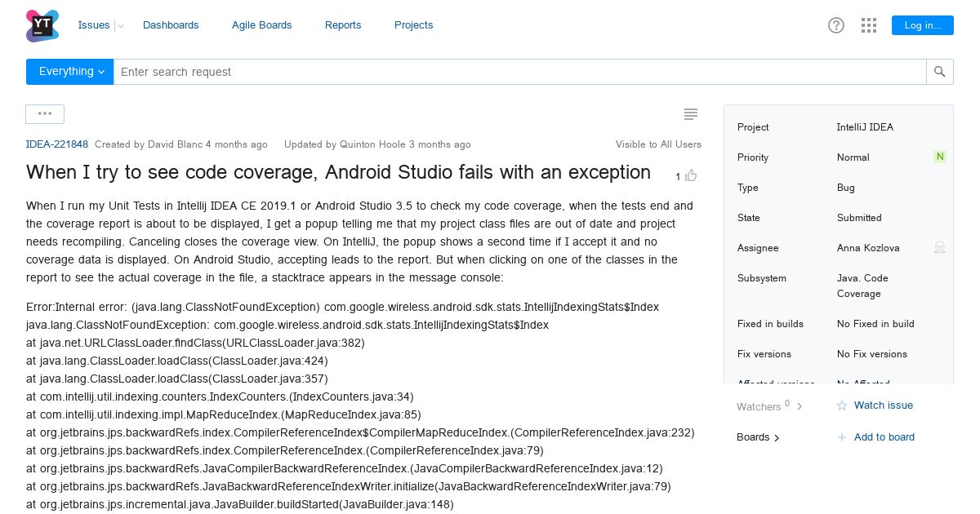Open the Reports menu
Screen dimensions: 980x514
point(343,25)
